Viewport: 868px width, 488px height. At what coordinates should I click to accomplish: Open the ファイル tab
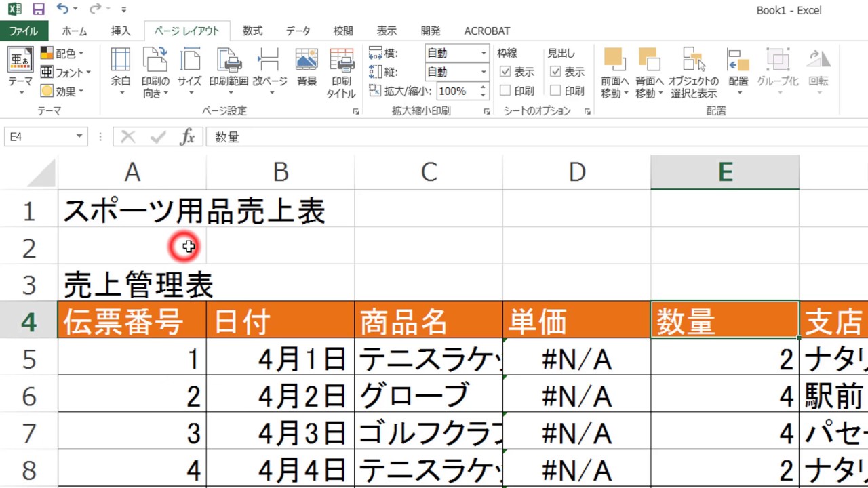24,31
